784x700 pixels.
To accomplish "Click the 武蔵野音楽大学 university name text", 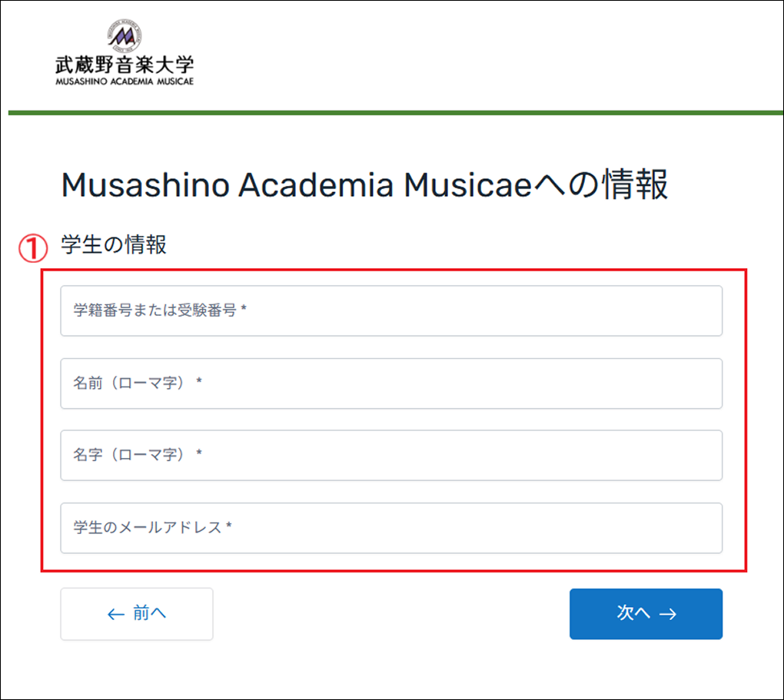I will click(125, 65).
